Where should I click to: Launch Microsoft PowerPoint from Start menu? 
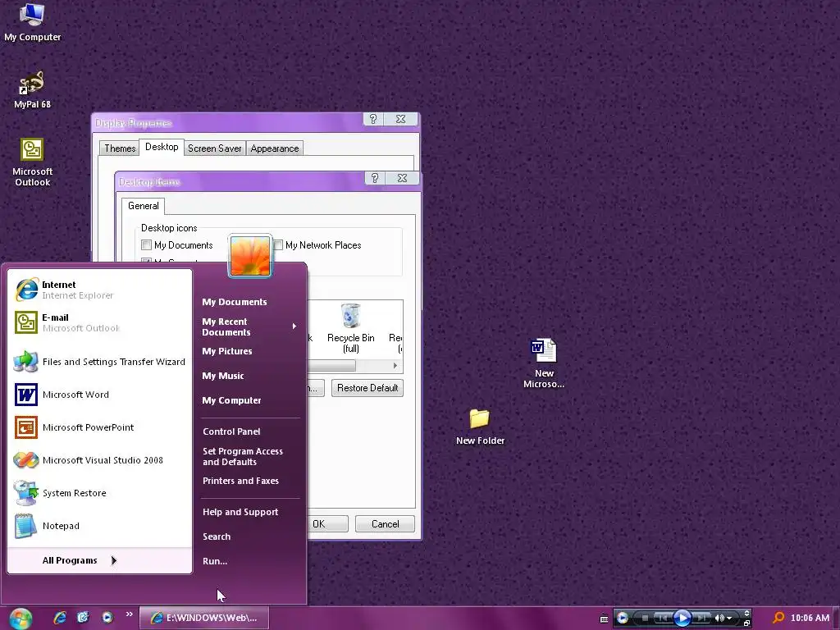coord(100,427)
